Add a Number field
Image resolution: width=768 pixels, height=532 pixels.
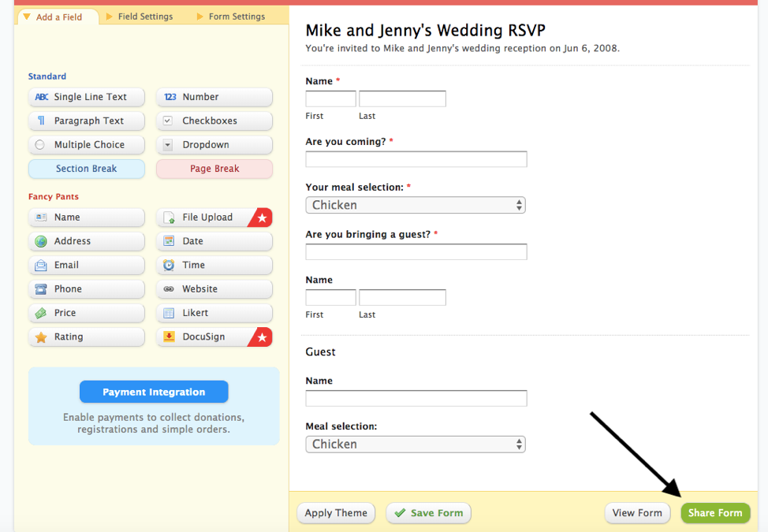pos(214,97)
